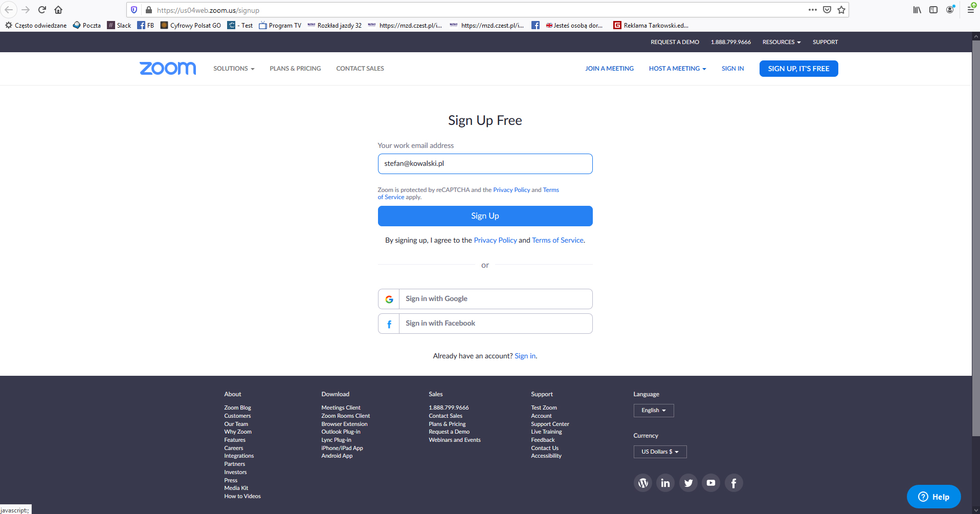Open the Live Training support link

point(546,432)
